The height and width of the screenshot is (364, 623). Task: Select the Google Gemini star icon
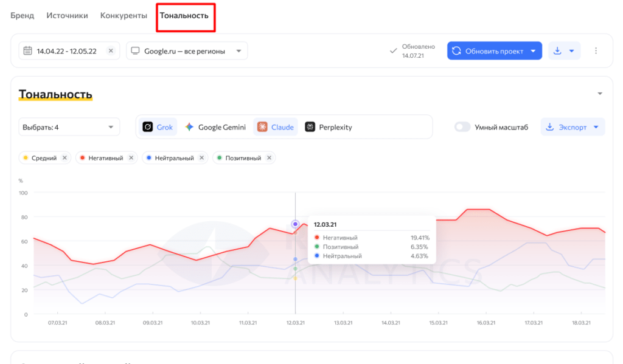pos(190,127)
